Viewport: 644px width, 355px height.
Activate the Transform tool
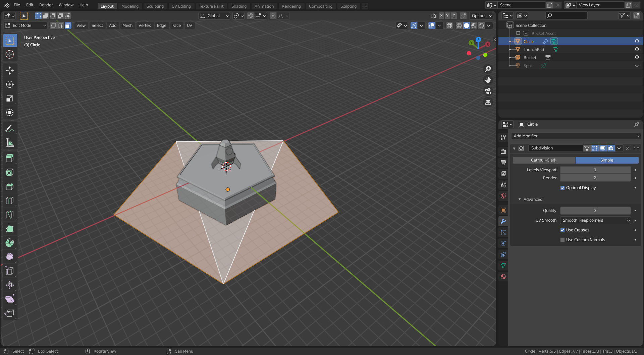point(10,113)
